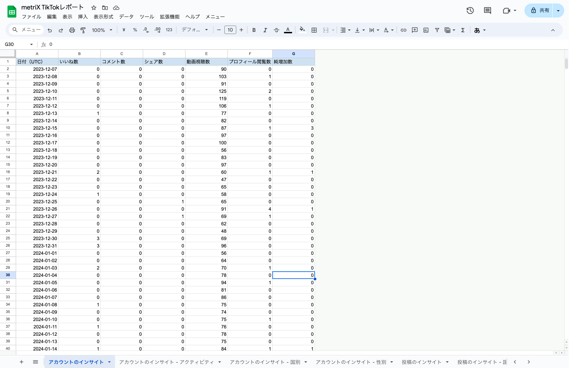Open the データ menu

(126, 17)
